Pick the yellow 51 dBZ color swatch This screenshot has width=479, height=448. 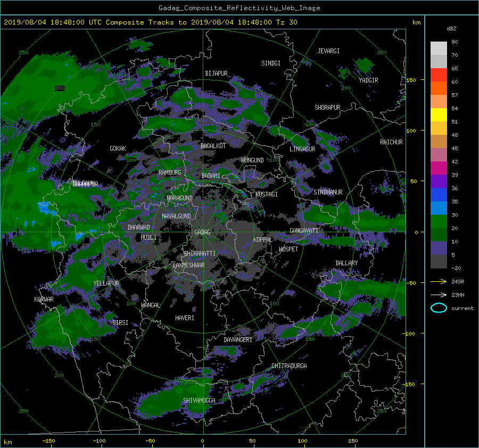point(439,115)
